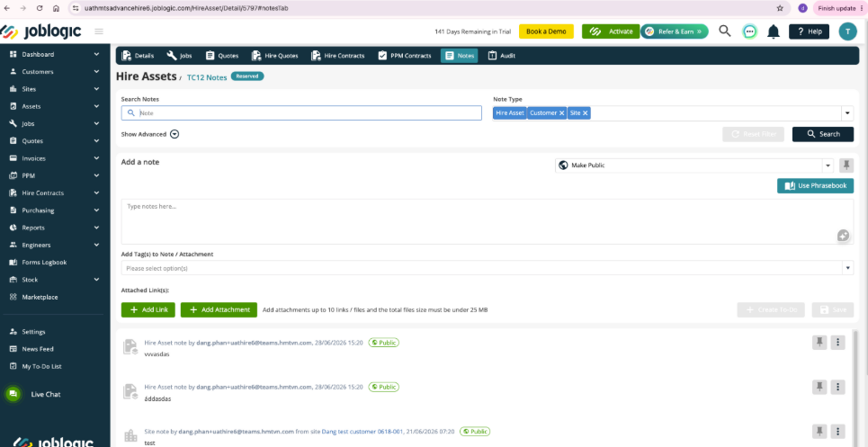
Task: Bookmark this page with star icon
Action: (780, 8)
